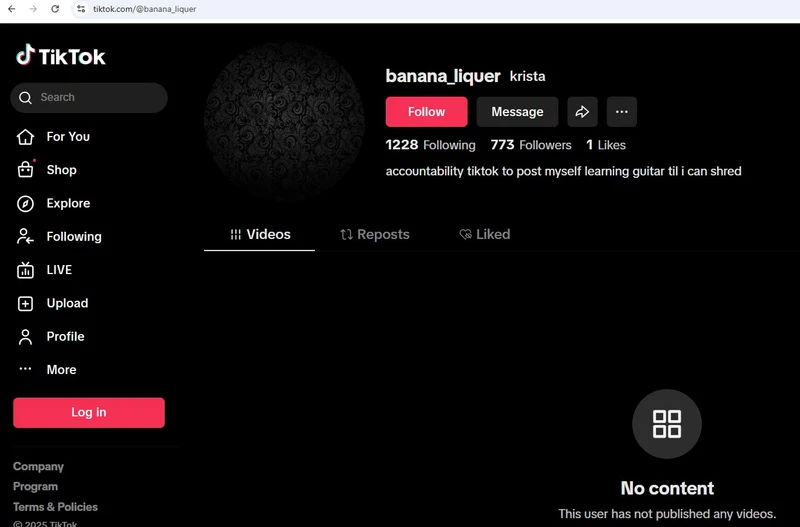The width and height of the screenshot is (800, 527).
Task: Switch to the Reposts tab
Action: pyautogui.click(x=375, y=234)
